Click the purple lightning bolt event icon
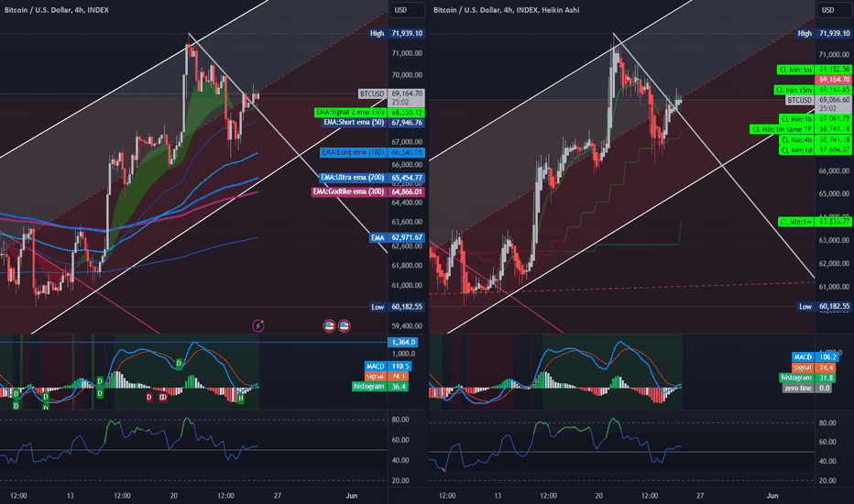854x504 pixels. tap(258, 326)
